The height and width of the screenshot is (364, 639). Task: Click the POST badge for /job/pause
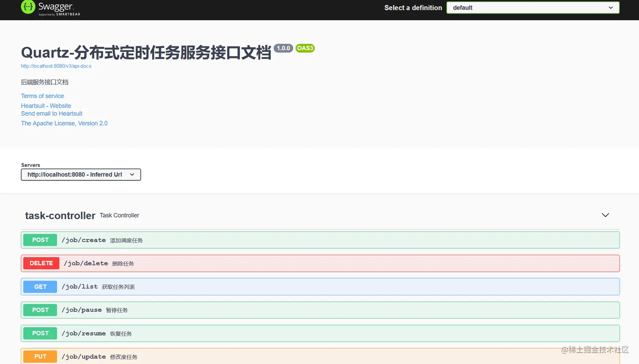tap(40, 310)
